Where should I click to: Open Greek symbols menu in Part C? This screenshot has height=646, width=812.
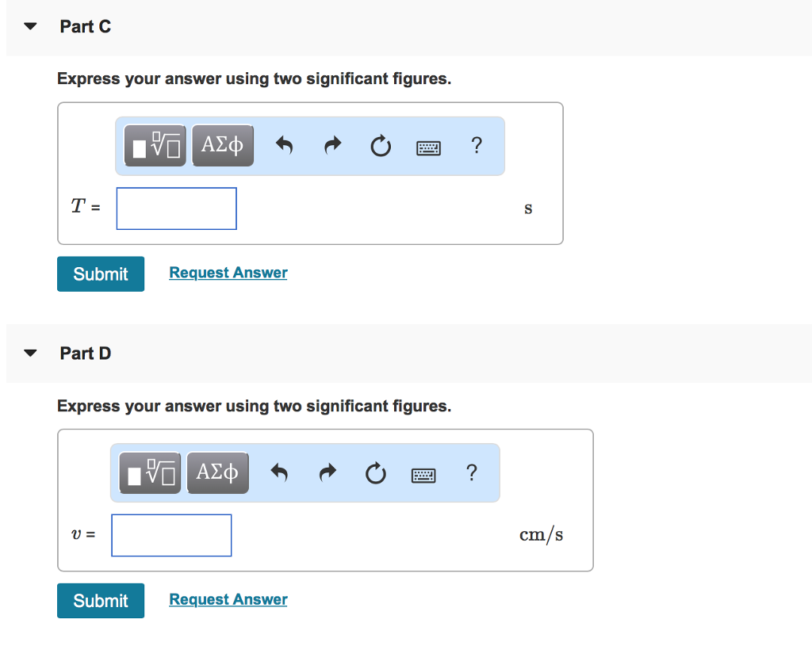pos(223,146)
